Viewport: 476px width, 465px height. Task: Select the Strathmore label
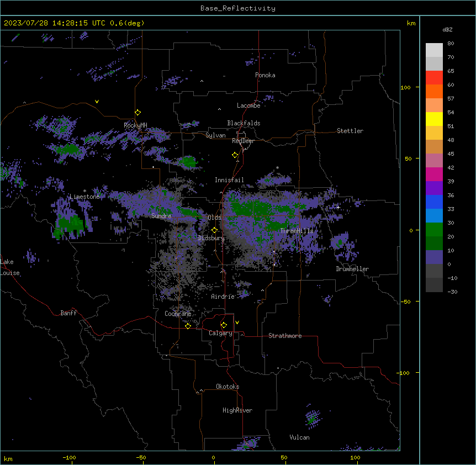point(285,336)
